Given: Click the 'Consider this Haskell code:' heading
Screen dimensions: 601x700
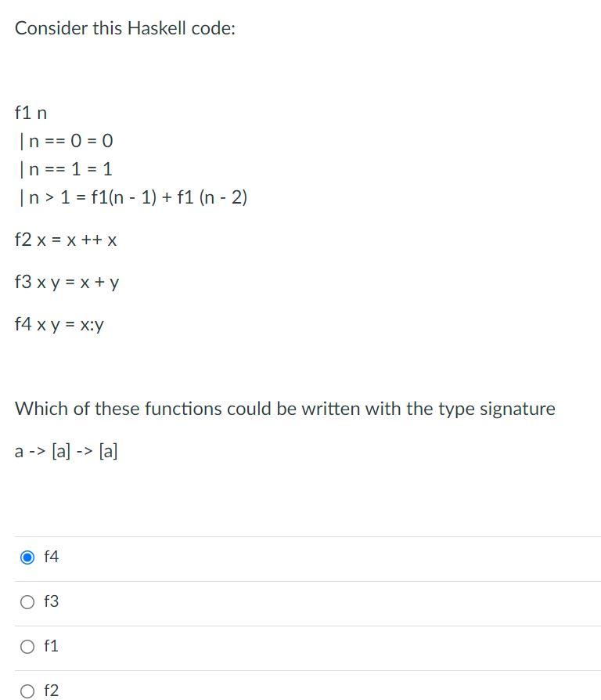Looking at the screenshot, I should tap(125, 28).
